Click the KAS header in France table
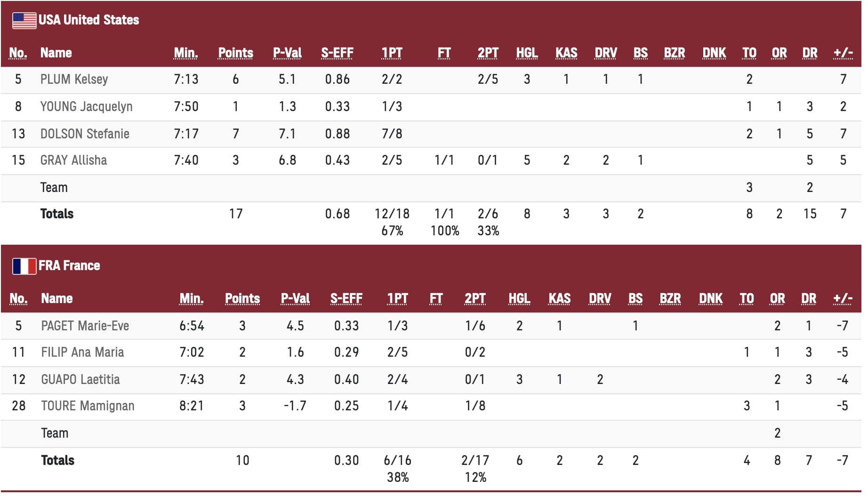This screenshot has height=496, width=868. 559,299
